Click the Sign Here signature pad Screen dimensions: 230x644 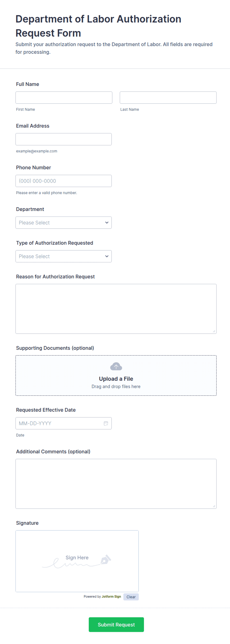(77, 561)
